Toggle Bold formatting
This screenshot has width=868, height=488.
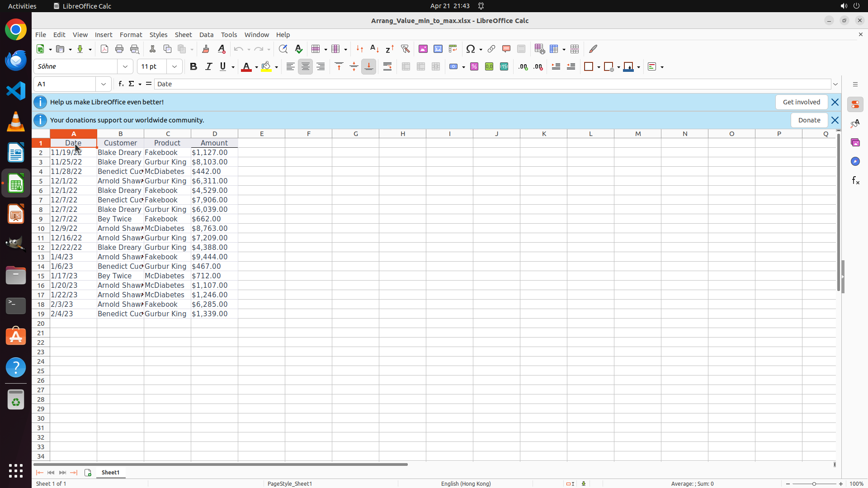pyautogui.click(x=193, y=67)
